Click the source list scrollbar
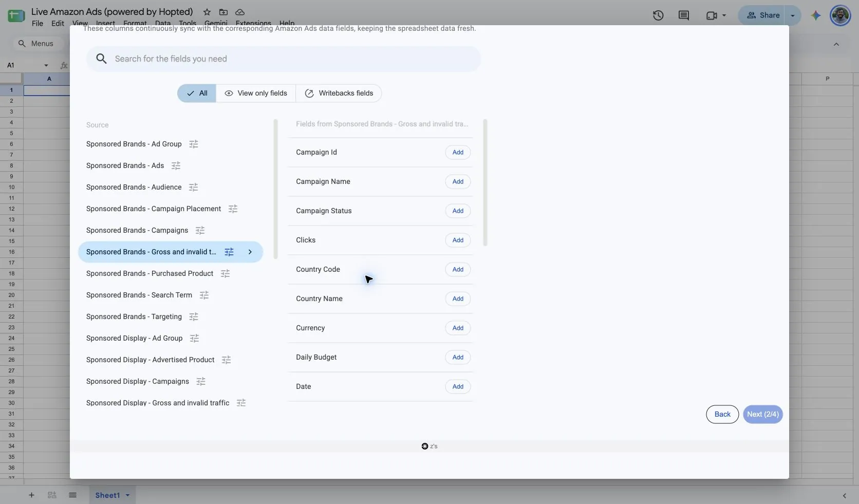The image size is (859, 504). coord(276,189)
